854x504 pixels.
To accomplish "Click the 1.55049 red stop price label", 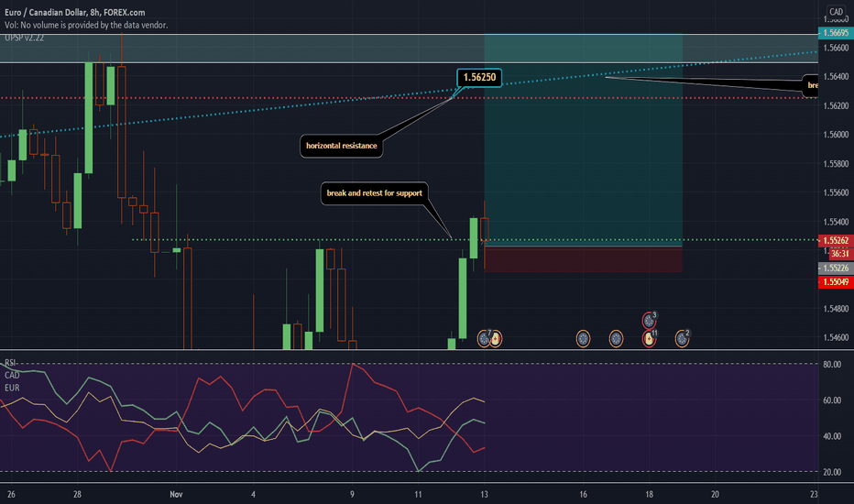I will click(836, 281).
